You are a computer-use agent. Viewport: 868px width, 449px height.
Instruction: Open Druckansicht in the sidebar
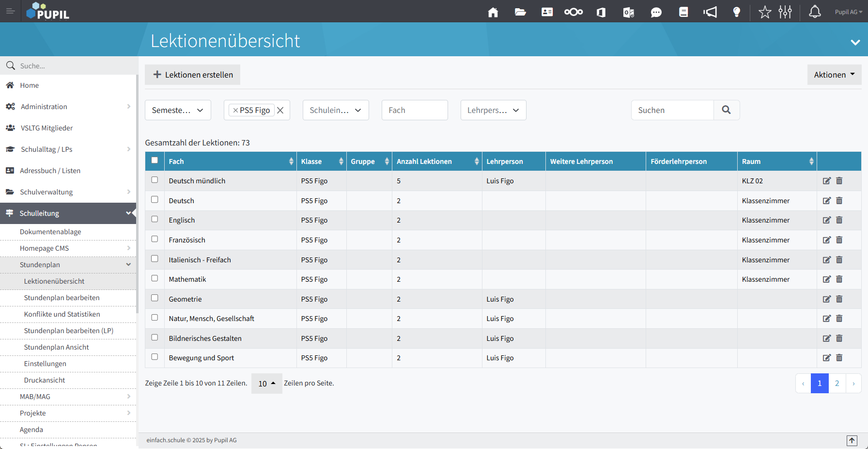45,380
